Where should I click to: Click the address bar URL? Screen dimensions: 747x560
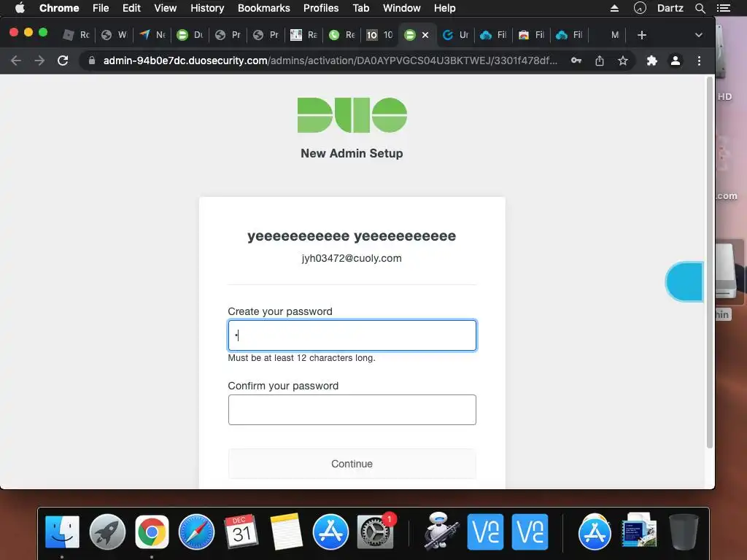point(330,61)
